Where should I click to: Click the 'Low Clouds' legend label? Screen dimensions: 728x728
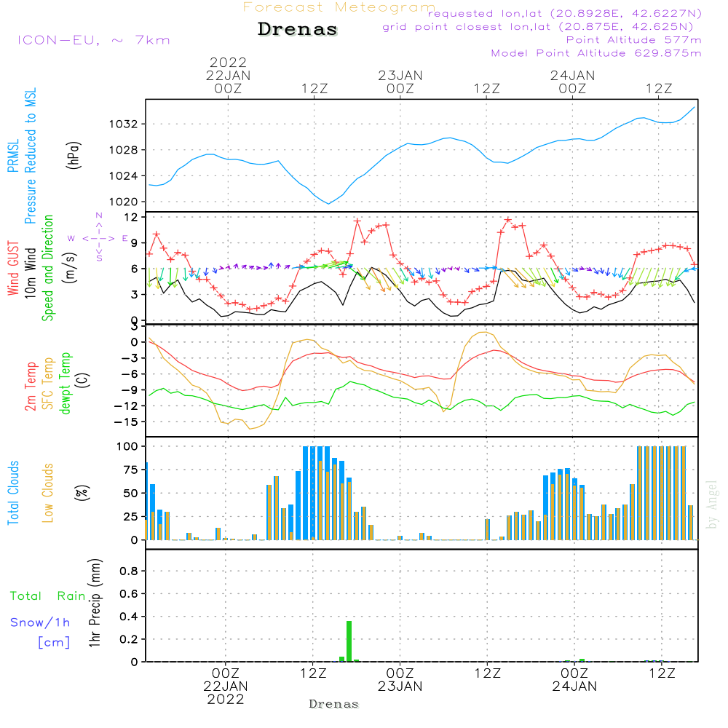coord(48,493)
